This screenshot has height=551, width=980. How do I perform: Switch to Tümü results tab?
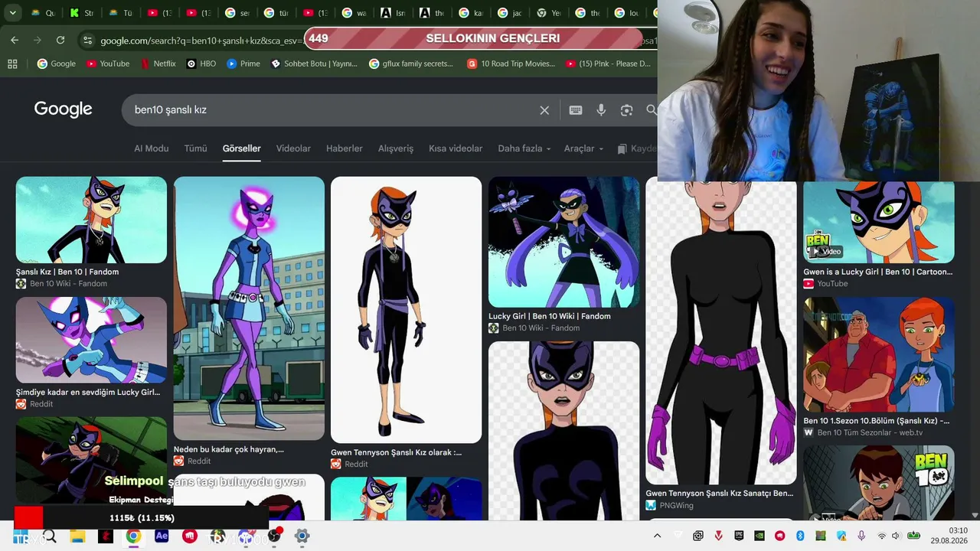coord(195,148)
